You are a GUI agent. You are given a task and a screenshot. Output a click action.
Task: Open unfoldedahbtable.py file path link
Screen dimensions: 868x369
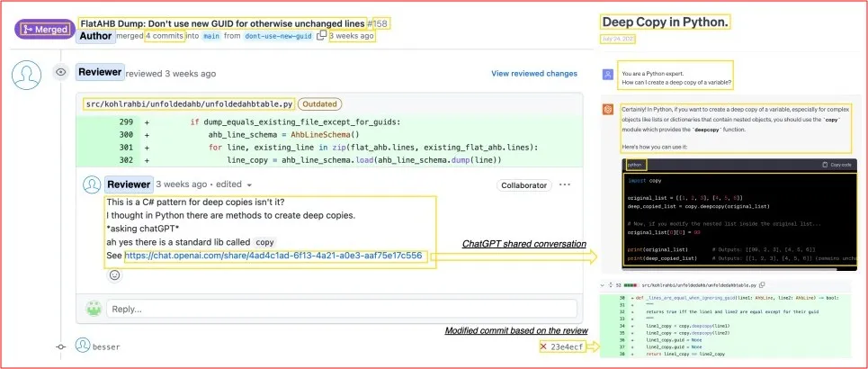pos(189,104)
